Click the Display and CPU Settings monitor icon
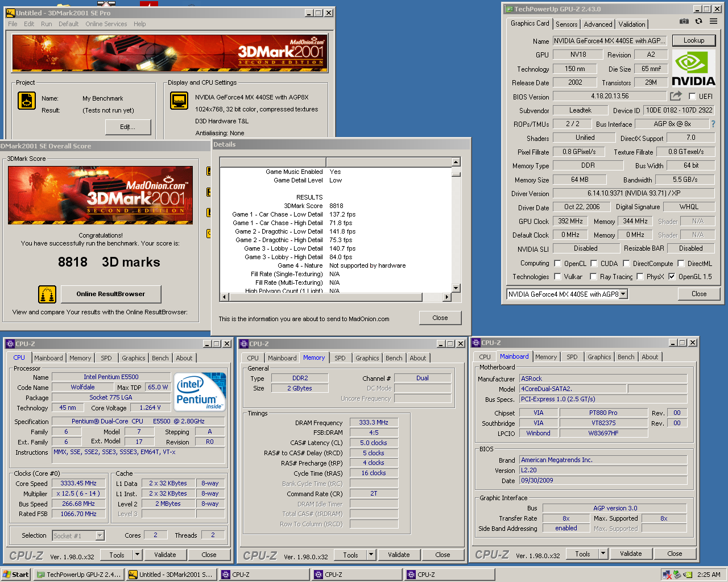Image resolution: width=728 pixels, height=582 pixels. click(x=179, y=101)
